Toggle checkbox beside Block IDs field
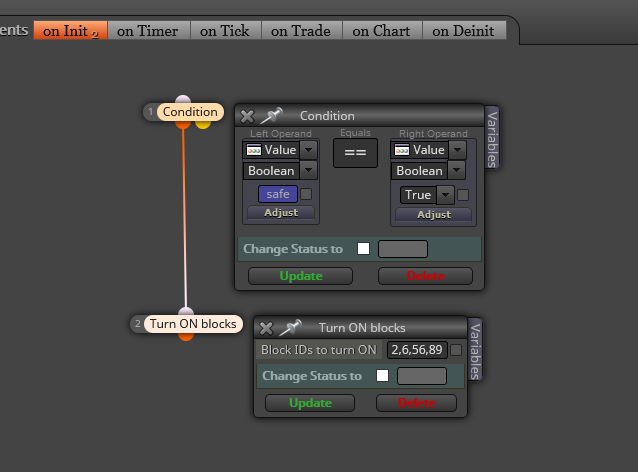Image resolution: width=638 pixels, height=472 pixels. [456, 350]
